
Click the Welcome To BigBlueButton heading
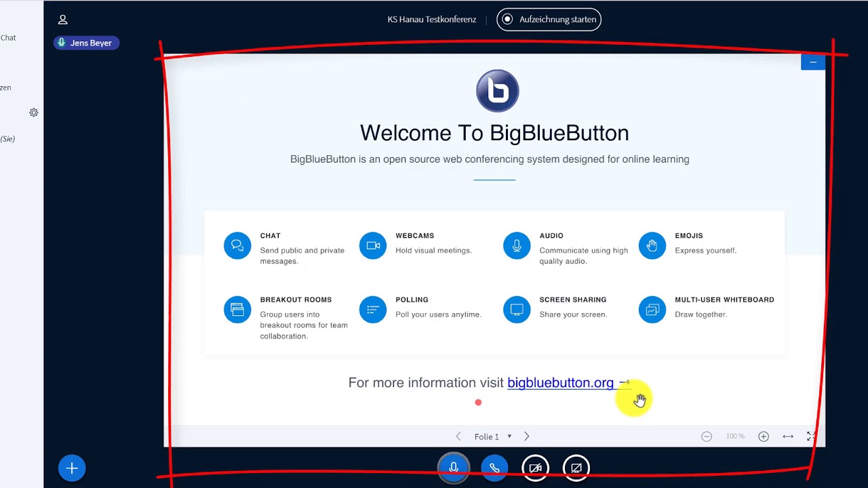494,133
